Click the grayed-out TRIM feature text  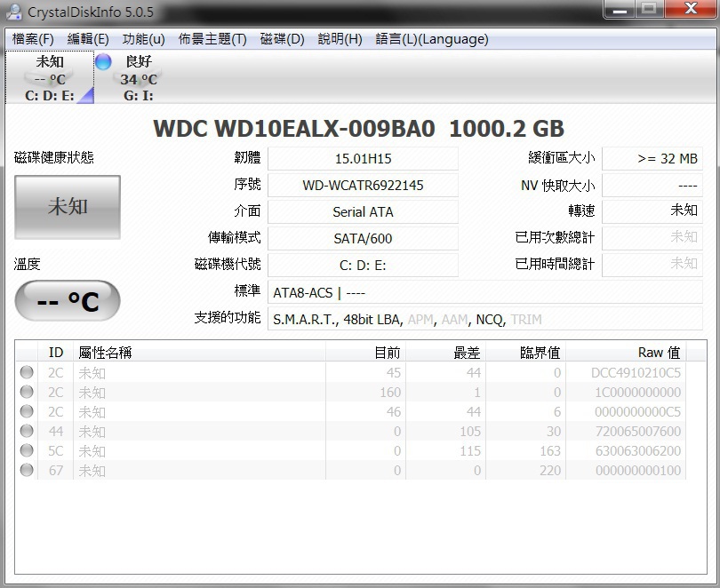tap(526, 319)
